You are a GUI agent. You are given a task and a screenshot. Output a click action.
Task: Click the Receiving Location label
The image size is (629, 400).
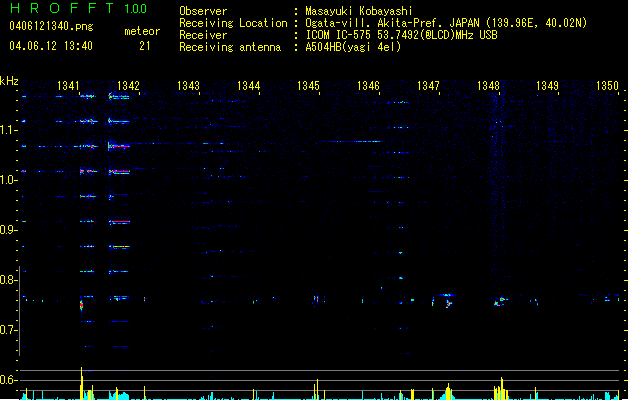point(233,23)
